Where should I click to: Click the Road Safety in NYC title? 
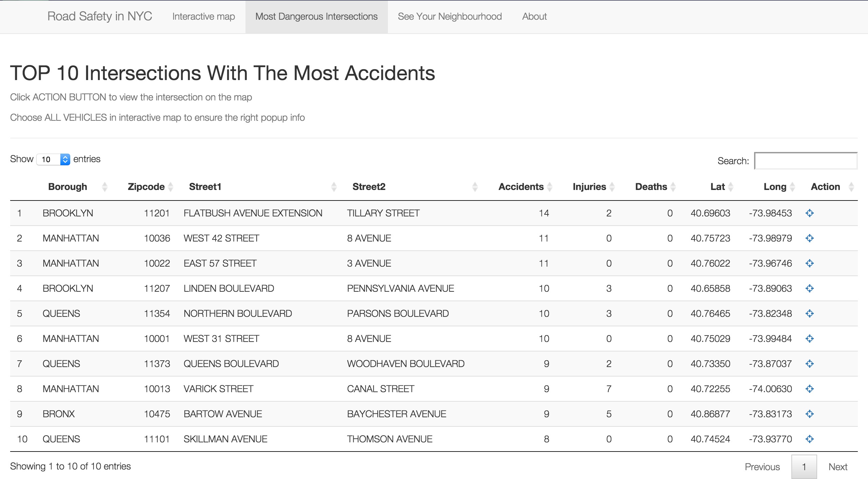click(100, 16)
